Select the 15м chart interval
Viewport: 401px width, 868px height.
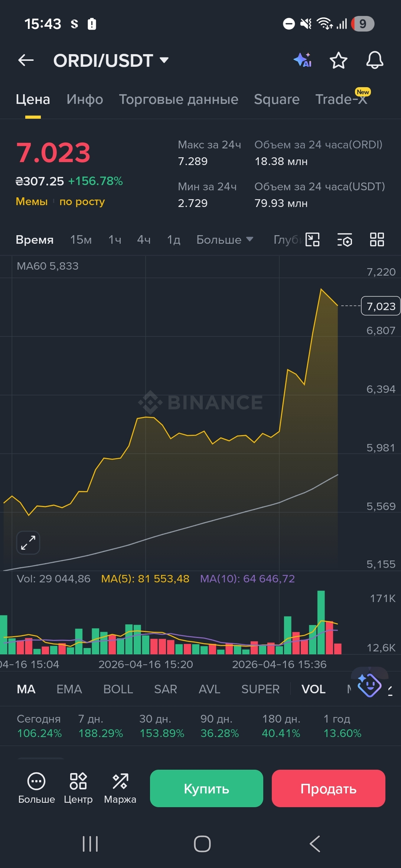pos(81,240)
